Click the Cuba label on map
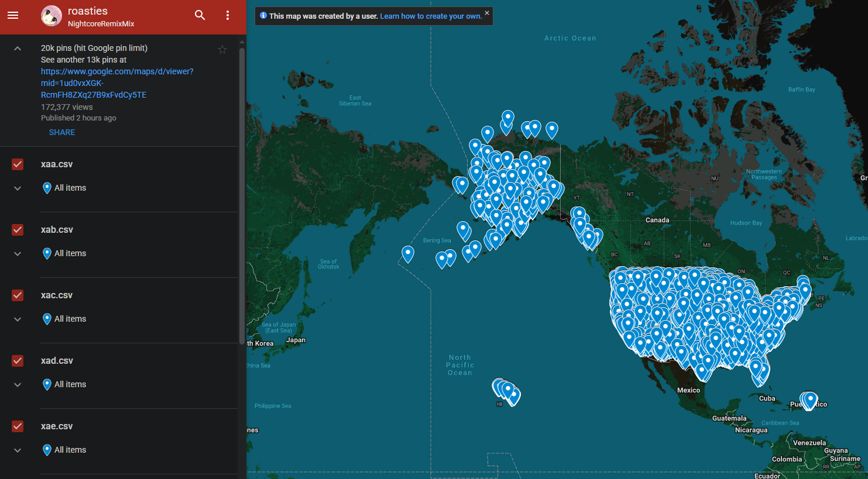Viewport: 868px width, 479px height. (x=767, y=398)
